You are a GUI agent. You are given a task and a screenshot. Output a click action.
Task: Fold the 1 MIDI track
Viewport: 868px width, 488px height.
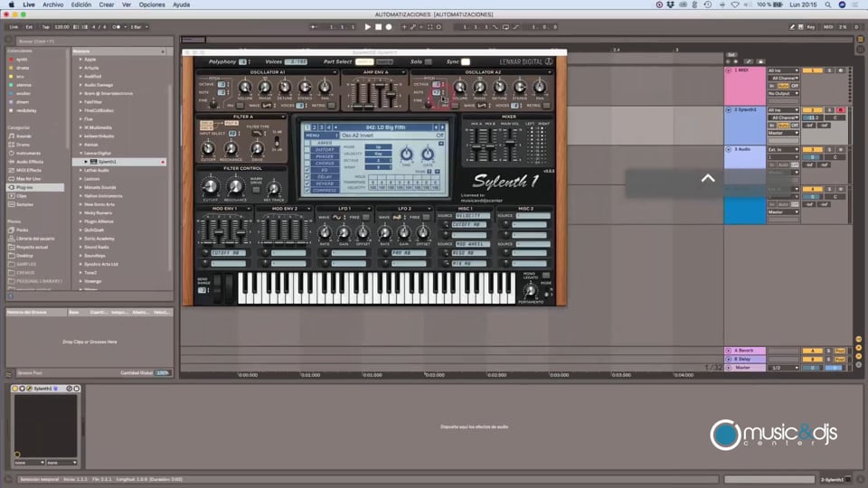[x=729, y=70]
